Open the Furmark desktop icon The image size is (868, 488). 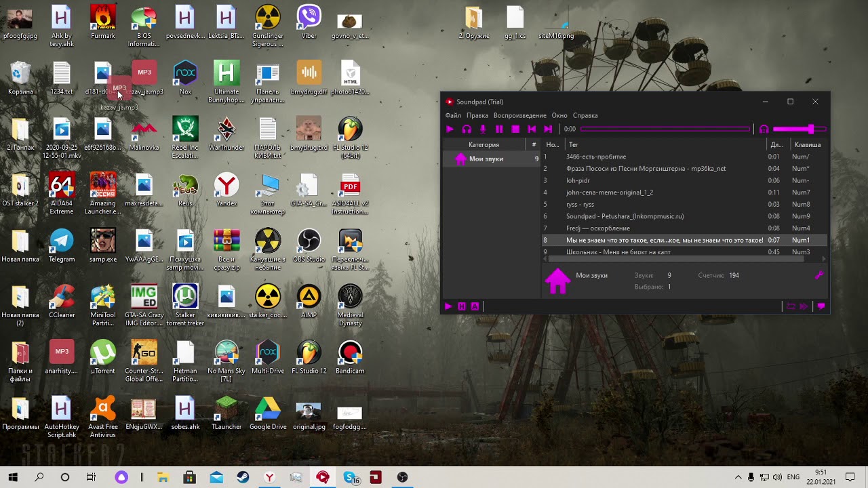pos(103,22)
